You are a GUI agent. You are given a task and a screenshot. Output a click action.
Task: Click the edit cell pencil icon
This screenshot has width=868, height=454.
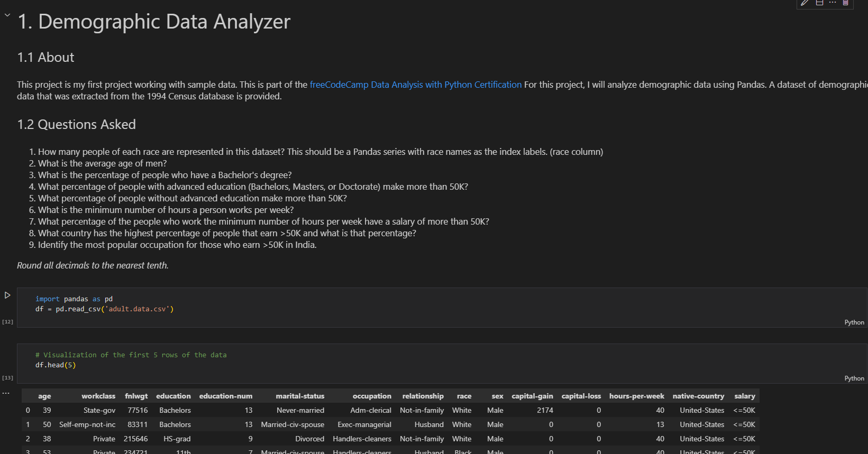tap(805, 3)
